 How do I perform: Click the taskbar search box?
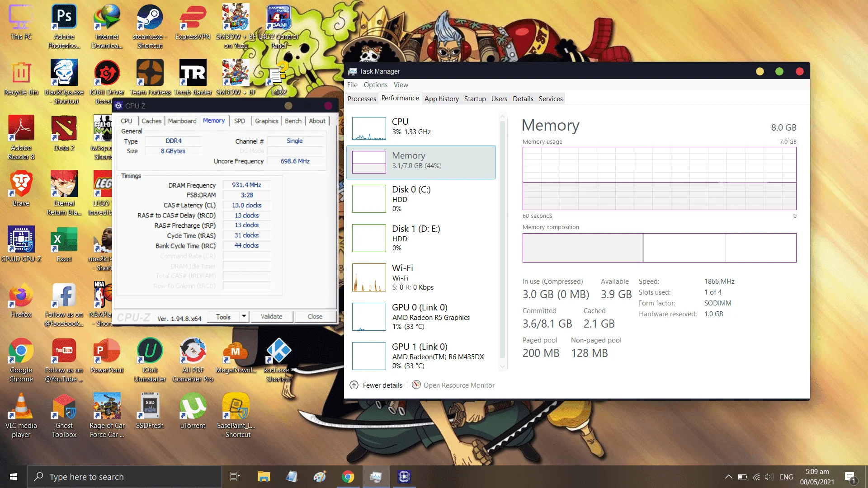point(124,477)
